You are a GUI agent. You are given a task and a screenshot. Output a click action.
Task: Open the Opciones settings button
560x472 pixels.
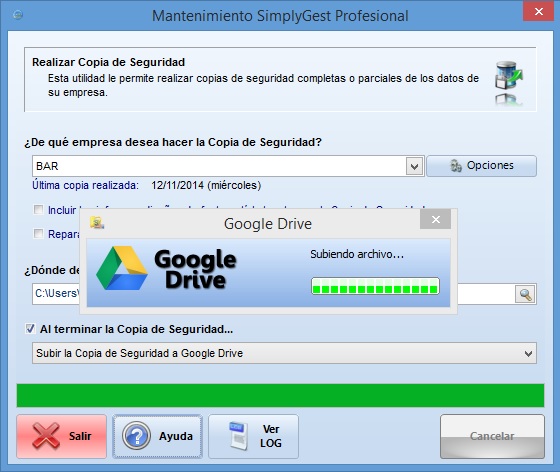[481, 166]
